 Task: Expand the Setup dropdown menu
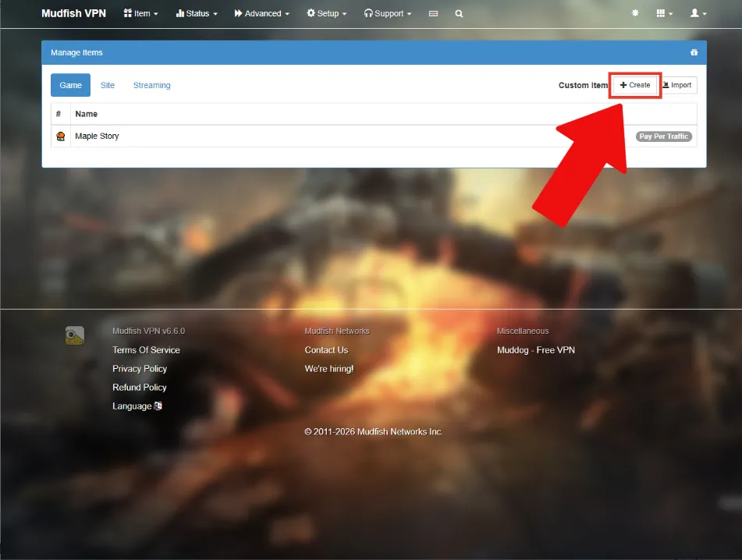pyautogui.click(x=326, y=13)
